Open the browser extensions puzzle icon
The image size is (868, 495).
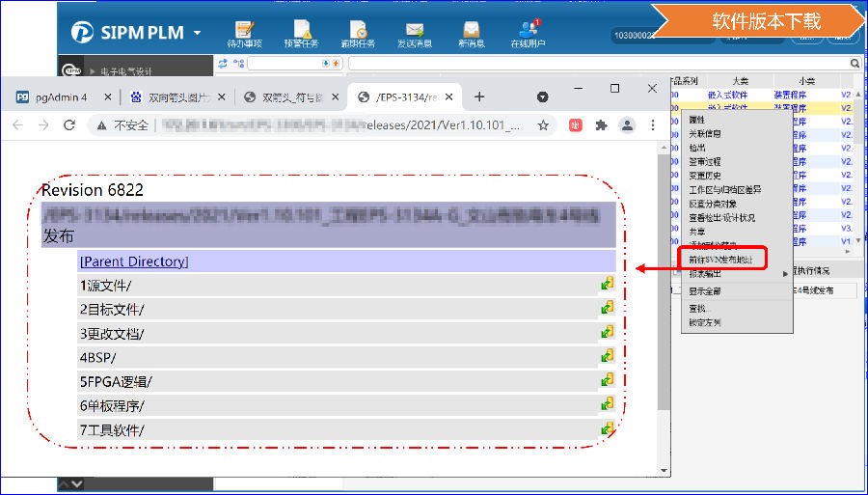tap(601, 125)
